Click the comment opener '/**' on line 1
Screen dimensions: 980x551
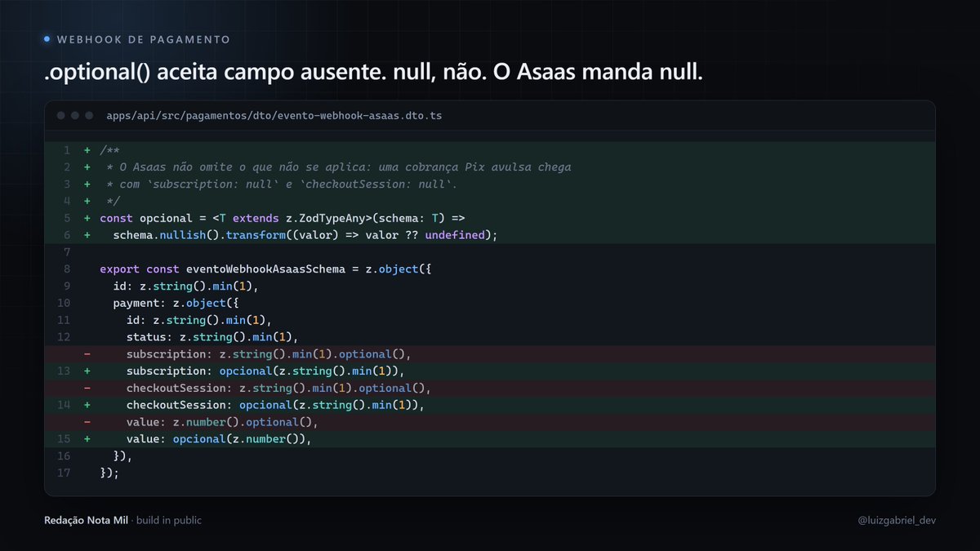[x=109, y=150]
